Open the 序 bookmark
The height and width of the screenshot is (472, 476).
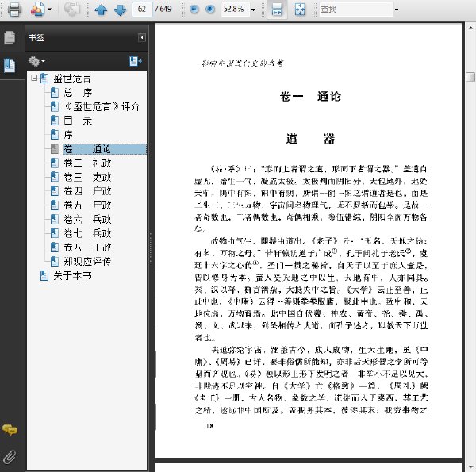click(68, 135)
